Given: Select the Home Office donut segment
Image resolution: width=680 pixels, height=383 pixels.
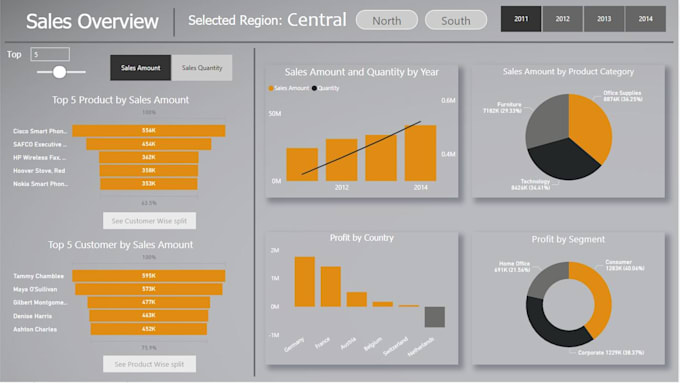Looking at the screenshot, I should click(x=544, y=278).
